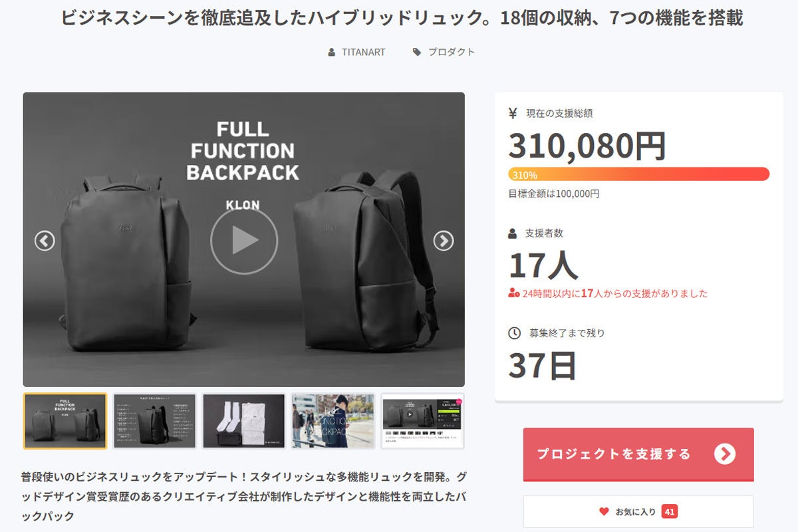Image resolution: width=798 pixels, height=532 pixels.
Task: Select fifth thumbnail showing page screenshot
Action: point(422,421)
